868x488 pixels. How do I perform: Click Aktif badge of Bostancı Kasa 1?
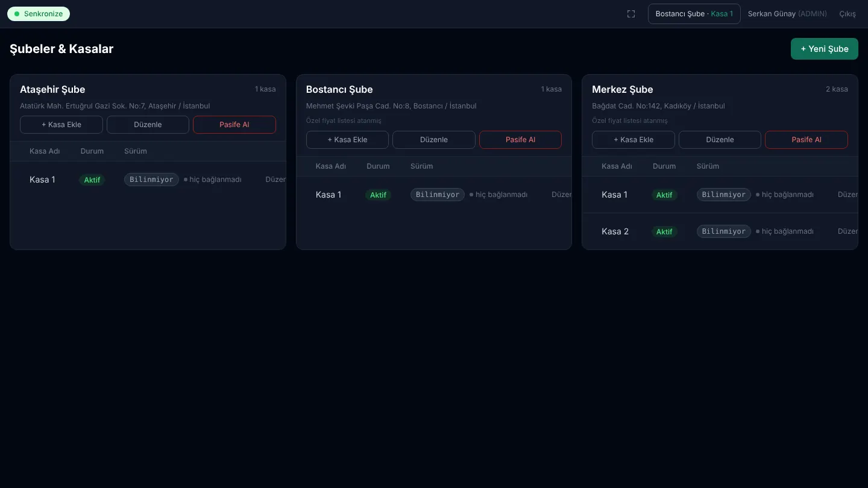[x=378, y=195]
